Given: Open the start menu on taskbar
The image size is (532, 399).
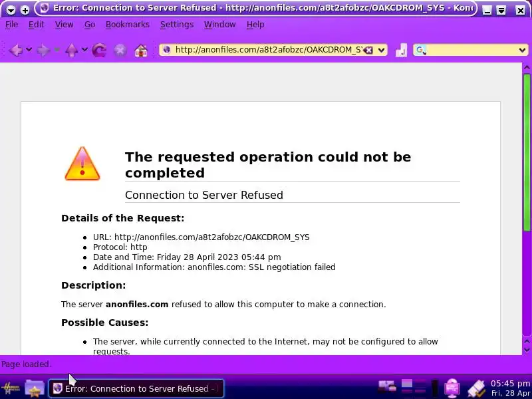Looking at the screenshot, I should (x=10, y=388).
